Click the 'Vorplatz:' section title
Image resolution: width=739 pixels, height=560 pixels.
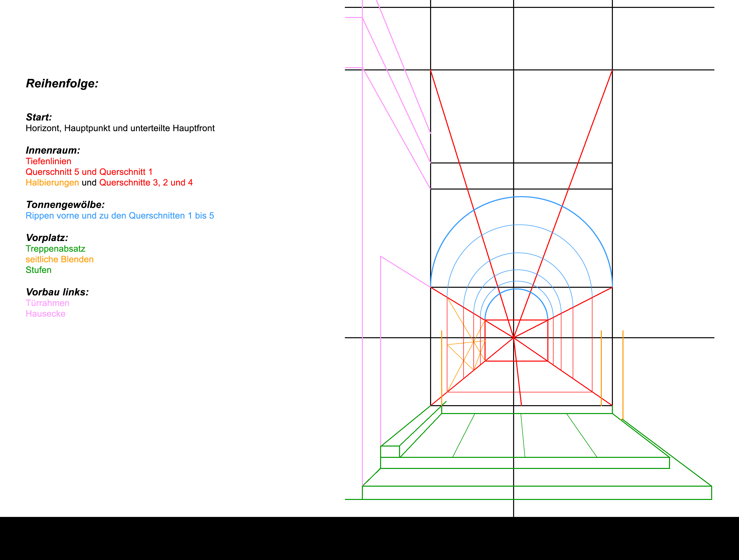coord(47,238)
